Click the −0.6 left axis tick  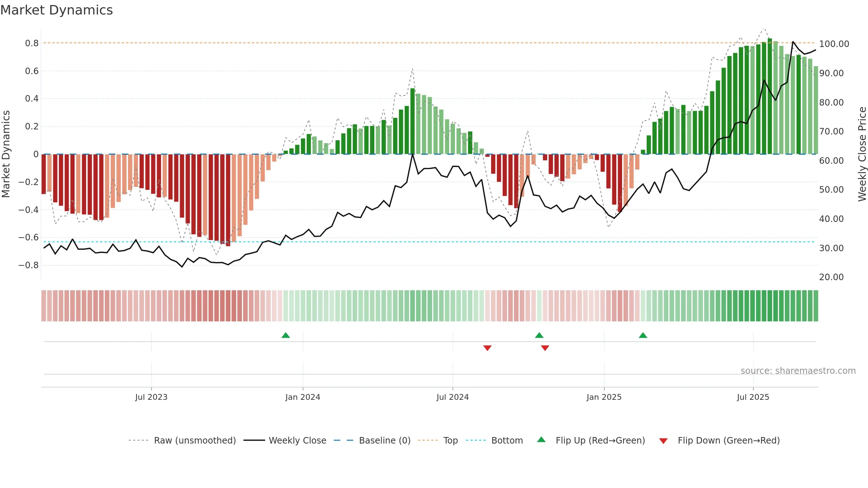[29, 237]
